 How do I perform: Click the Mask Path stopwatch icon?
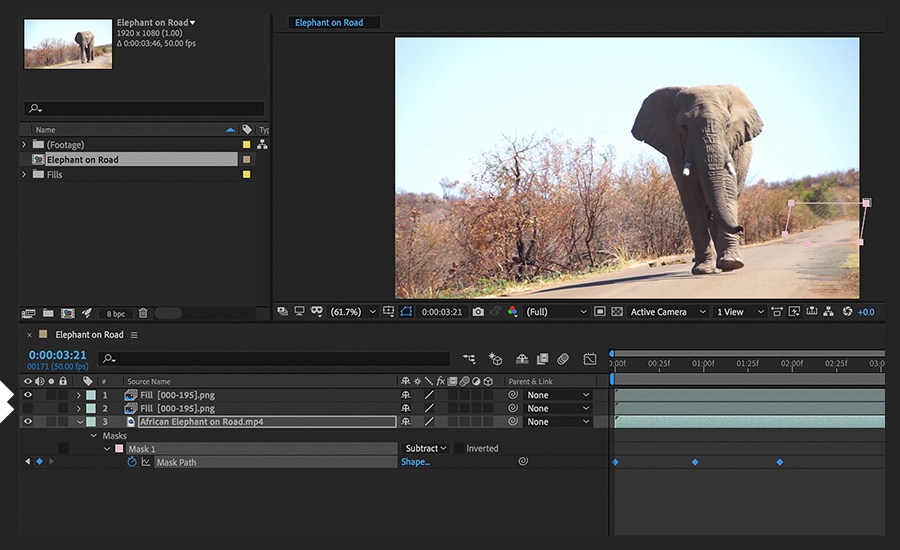(x=131, y=462)
